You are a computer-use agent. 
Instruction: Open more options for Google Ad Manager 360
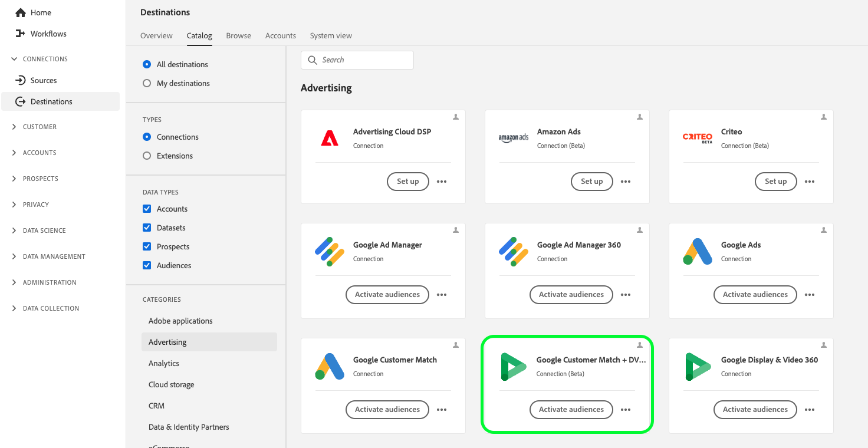pyautogui.click(x=626, y=295)
